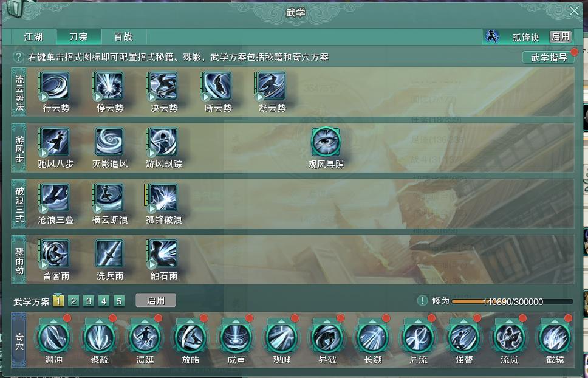
Task: Click the 截辕 acupoint icon
Action: coord(555,338)
